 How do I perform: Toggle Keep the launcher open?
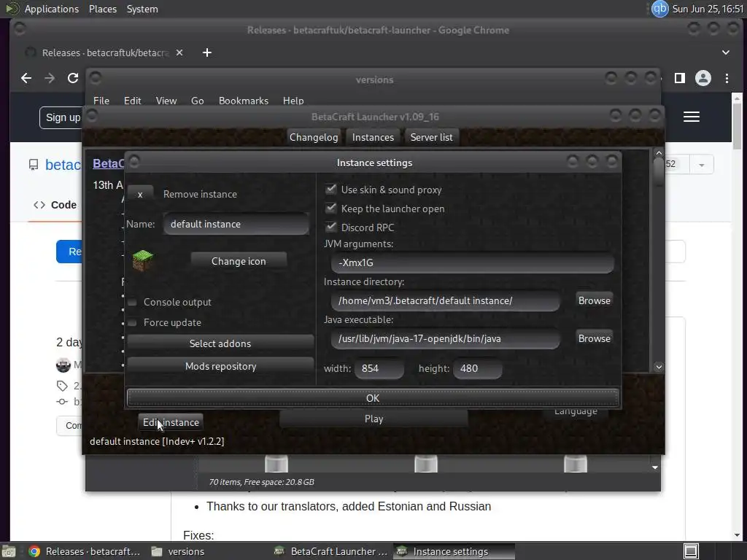(x=330, y=208)
